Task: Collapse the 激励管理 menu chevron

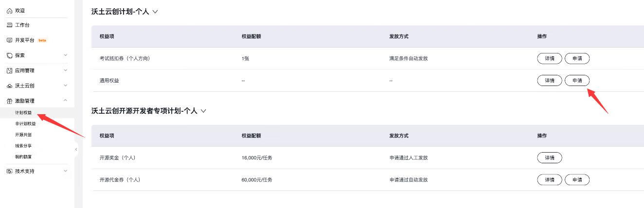Action: tap(66, 101)
